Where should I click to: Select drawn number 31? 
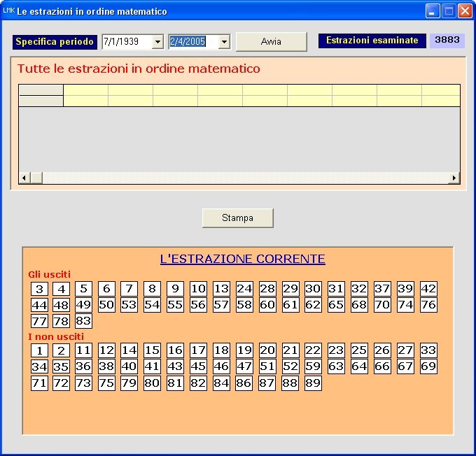336,289
